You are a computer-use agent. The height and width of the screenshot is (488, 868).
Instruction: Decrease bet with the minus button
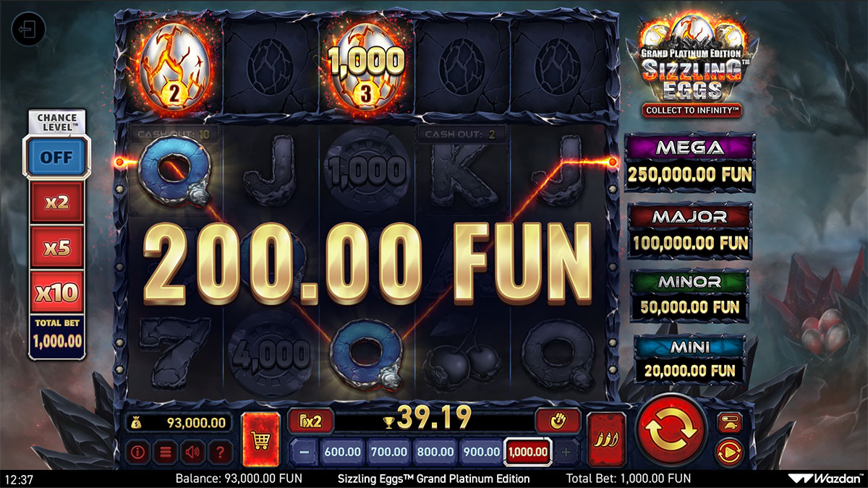pos(304,452)
